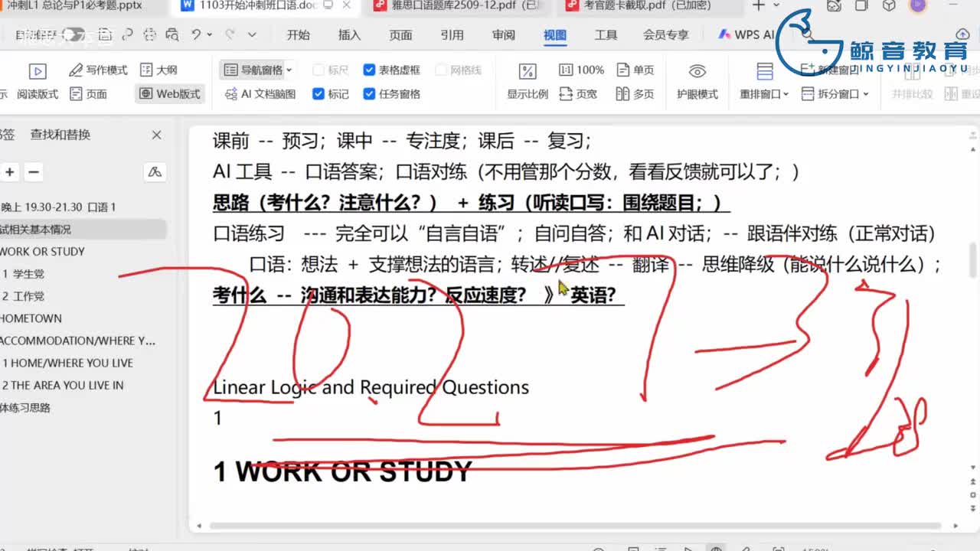Screen dimensions: 980x551
Task: Click the cloud upload icon in the ribbon corner
Action: [x=963, y=34]
